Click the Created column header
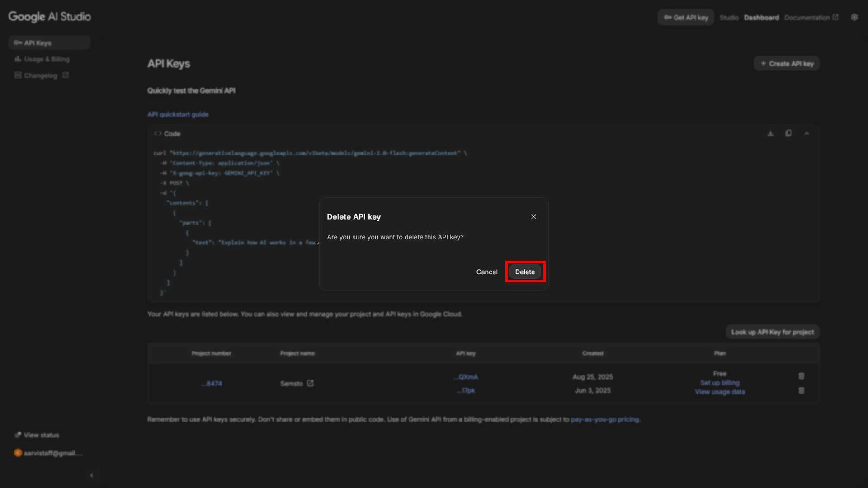Viewport: 868px width, 488px height. (593, 353)
